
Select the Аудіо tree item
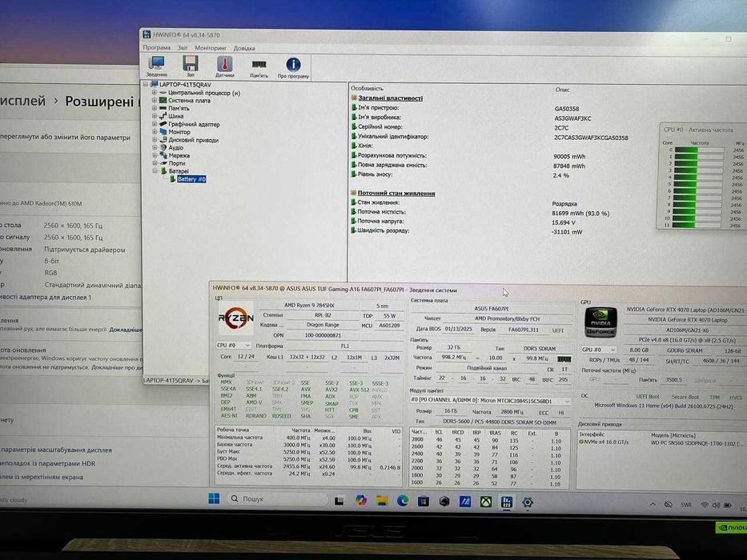(176, 148)
